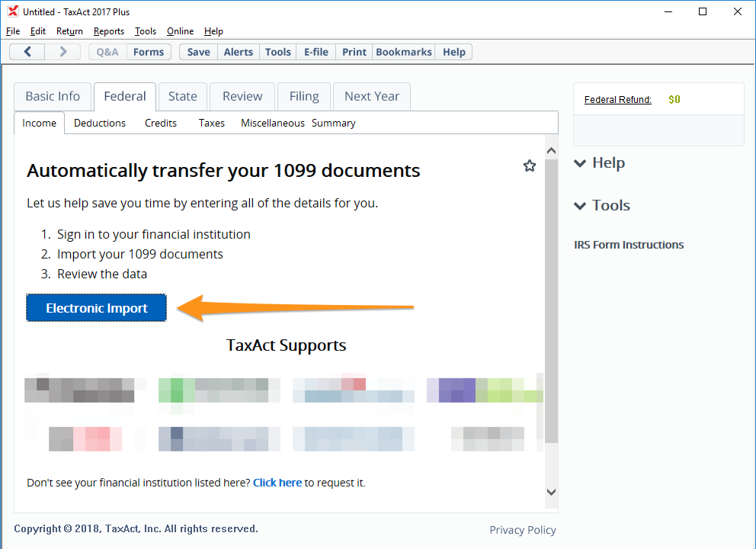Open the Reports menu
The height and width of the screenshot is (549, 756).
109,31
